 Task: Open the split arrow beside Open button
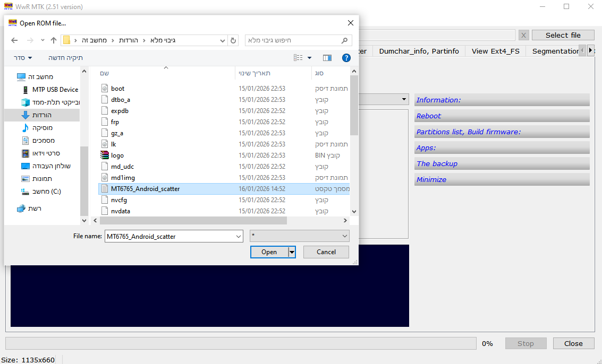[x=292, y=252]
